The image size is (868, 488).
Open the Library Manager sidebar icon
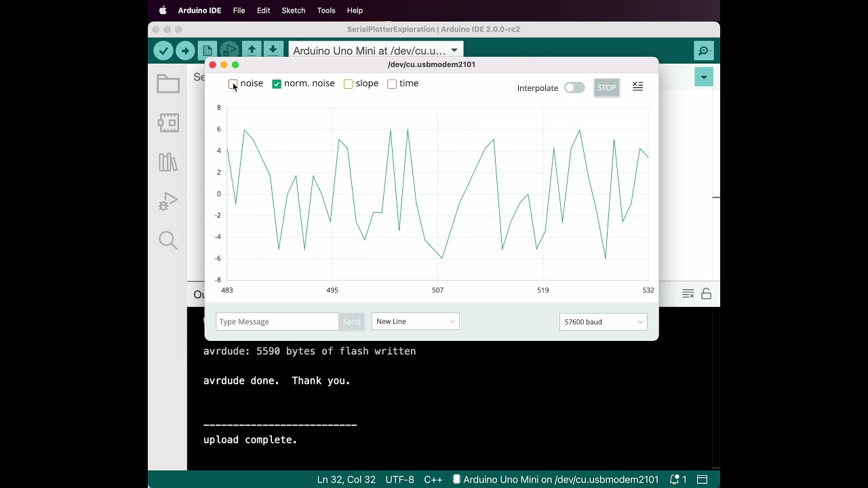168,162
